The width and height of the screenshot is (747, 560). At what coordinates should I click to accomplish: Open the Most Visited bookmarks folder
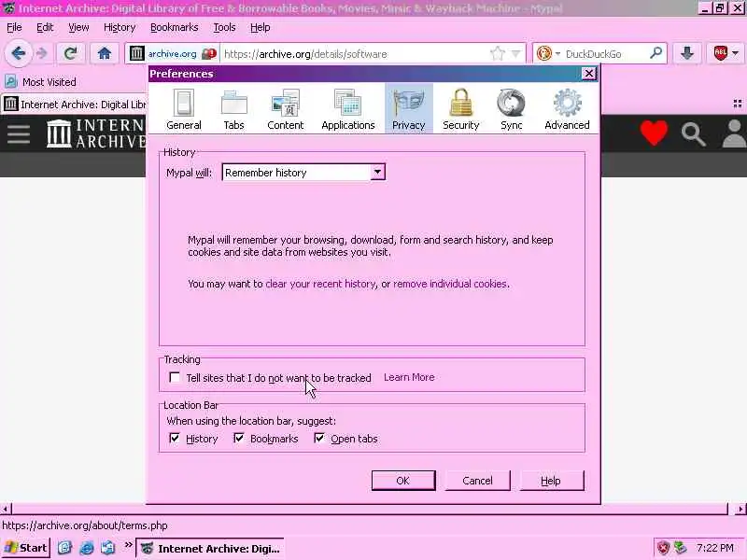(x=40, y=81)
